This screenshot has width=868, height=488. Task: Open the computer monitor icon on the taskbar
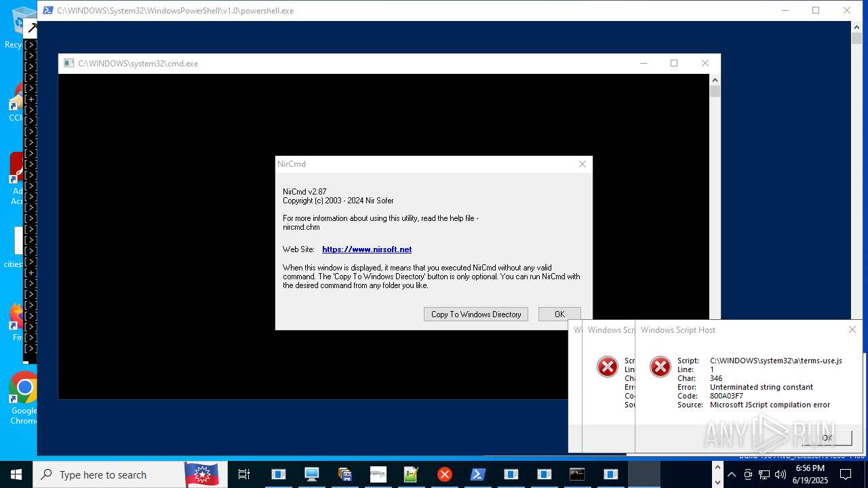click(311, 474)
